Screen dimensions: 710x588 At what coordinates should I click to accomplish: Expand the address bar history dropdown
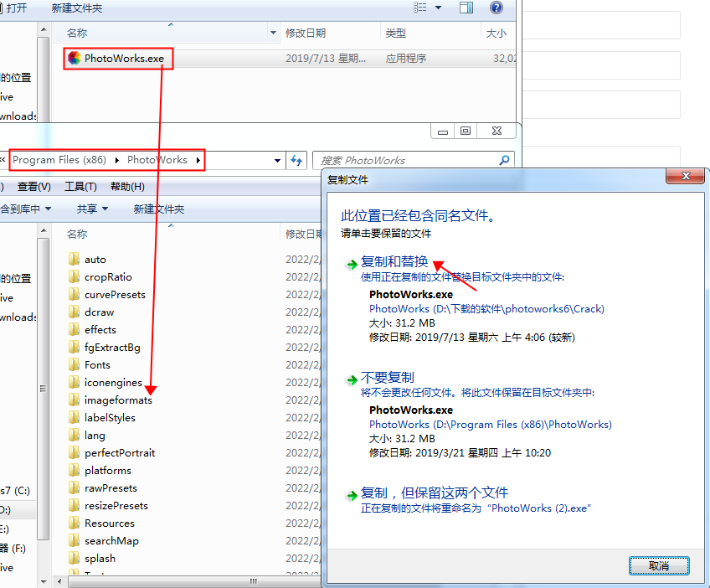point(277,160)
